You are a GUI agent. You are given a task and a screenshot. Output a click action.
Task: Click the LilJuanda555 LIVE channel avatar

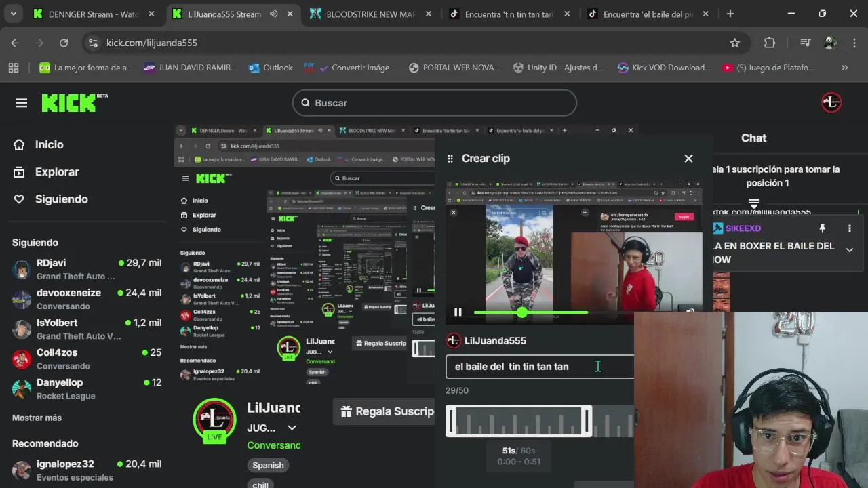point(214,420)
